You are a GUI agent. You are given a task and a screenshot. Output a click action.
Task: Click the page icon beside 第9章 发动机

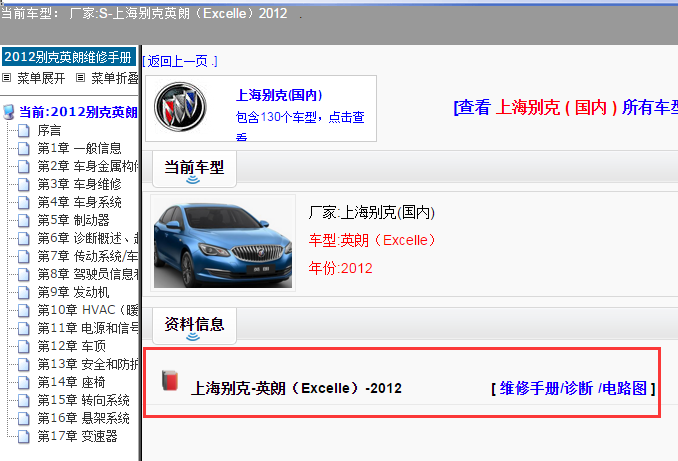point(24,293)
